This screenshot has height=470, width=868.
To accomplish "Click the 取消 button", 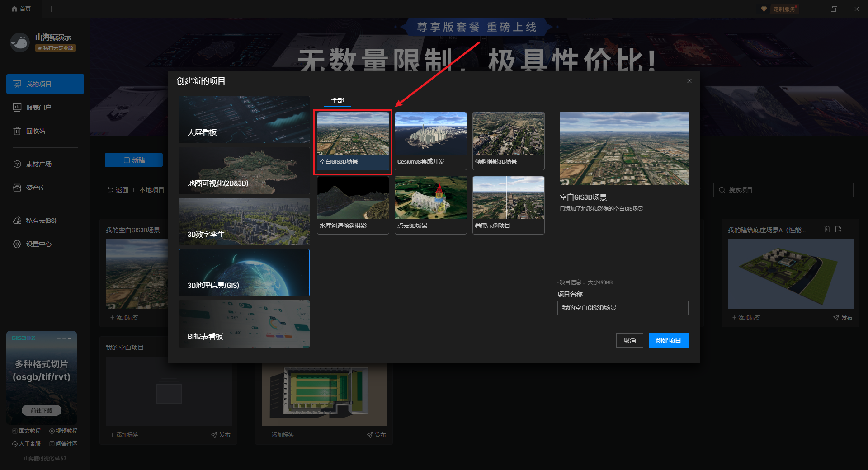I will (x=629, y=340).
